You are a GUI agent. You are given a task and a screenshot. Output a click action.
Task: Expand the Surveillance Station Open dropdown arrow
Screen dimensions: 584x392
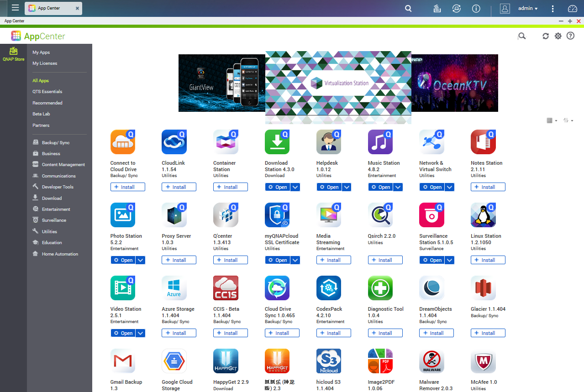pyautogui.click(x=450, y=260)
